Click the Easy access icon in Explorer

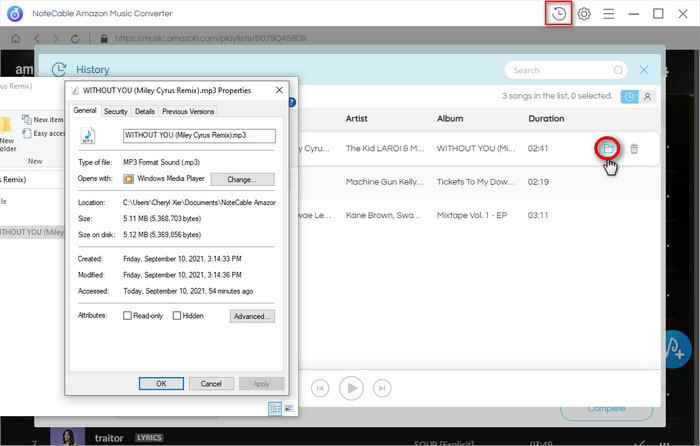point(27,133)
